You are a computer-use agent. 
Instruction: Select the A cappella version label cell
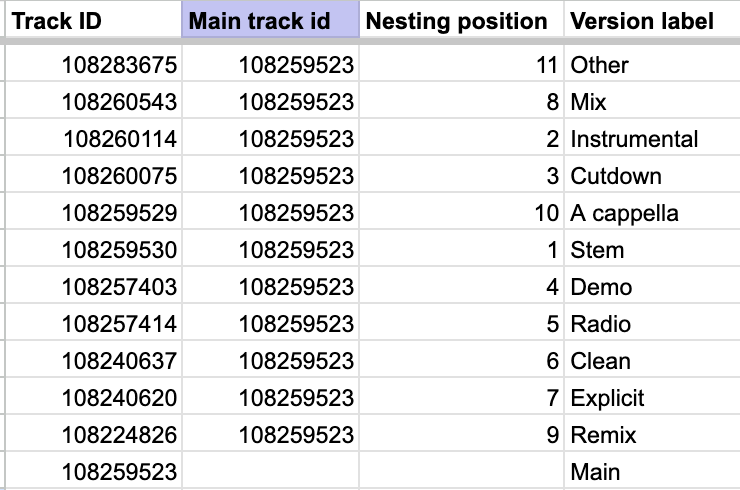tap(652, 212)
